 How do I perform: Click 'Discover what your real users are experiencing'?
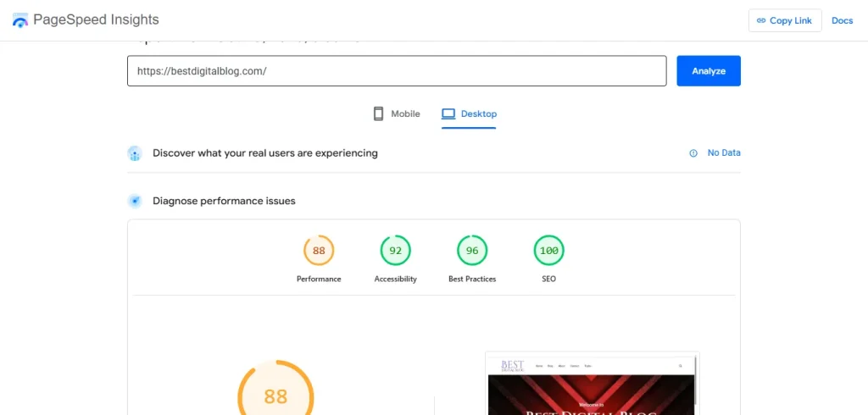pos(265,153)
